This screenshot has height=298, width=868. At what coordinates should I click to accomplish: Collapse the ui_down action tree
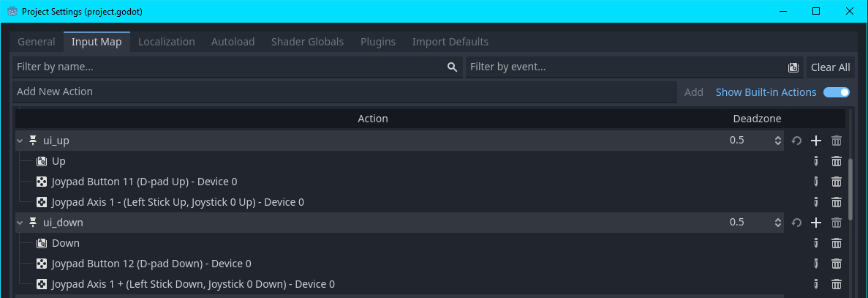click(20, 223)
